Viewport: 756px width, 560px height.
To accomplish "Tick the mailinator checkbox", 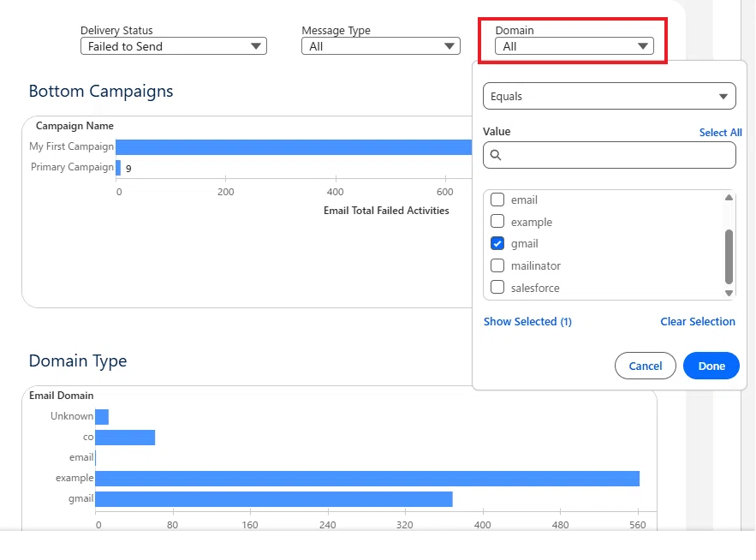I will [497, 265].
